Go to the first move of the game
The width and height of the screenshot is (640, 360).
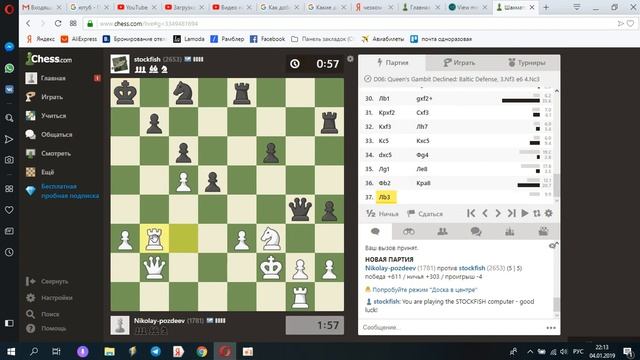click(471, 213)
